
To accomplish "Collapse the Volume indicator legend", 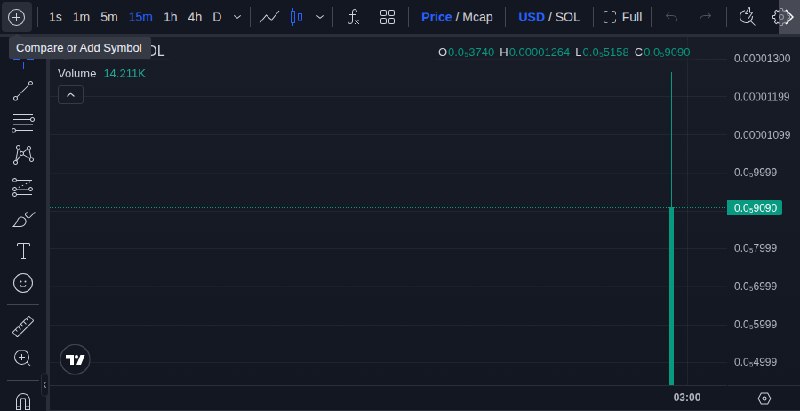I will [x=71, y=95].
